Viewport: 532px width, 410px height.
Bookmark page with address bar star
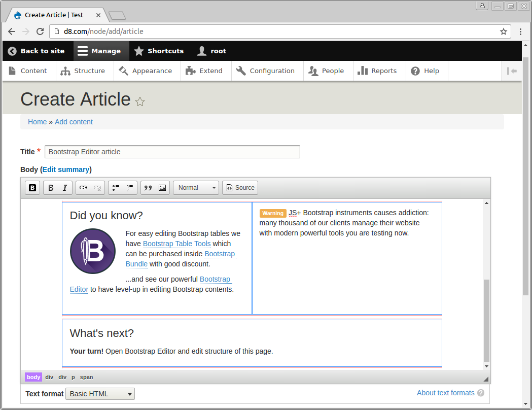(503, 31)
